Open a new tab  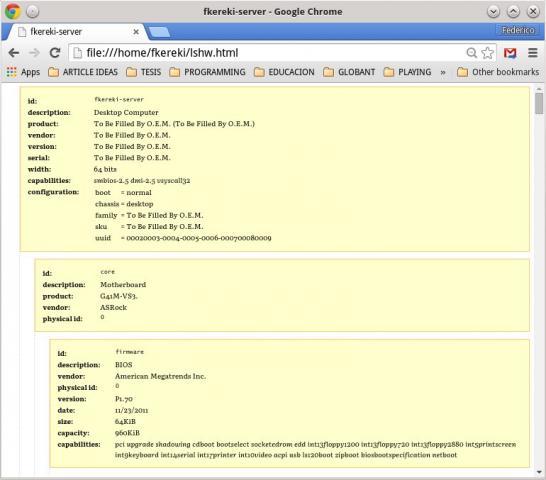tap(159, 32)
